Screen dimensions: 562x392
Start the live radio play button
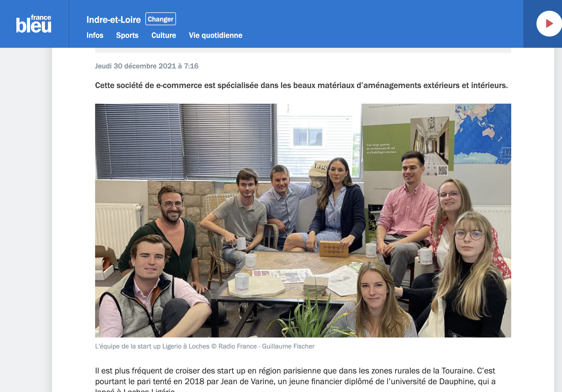click(549, 24)
